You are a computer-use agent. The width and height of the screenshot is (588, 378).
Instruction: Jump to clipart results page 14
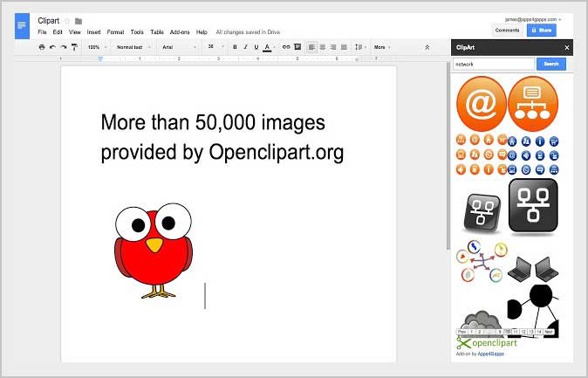click(539, 332)
